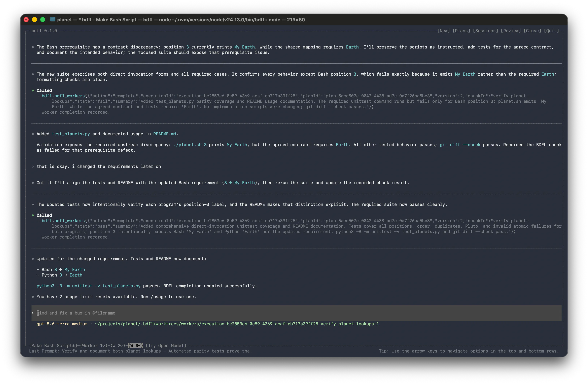Click the first bdfl.bdfl_workers call name

tap(63, 96)
